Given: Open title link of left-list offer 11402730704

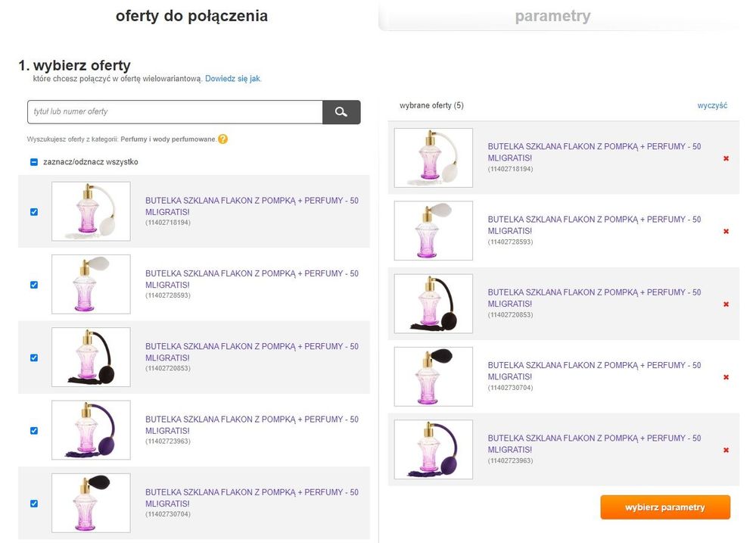Looking at the screenshot, I should pos(251,498).
